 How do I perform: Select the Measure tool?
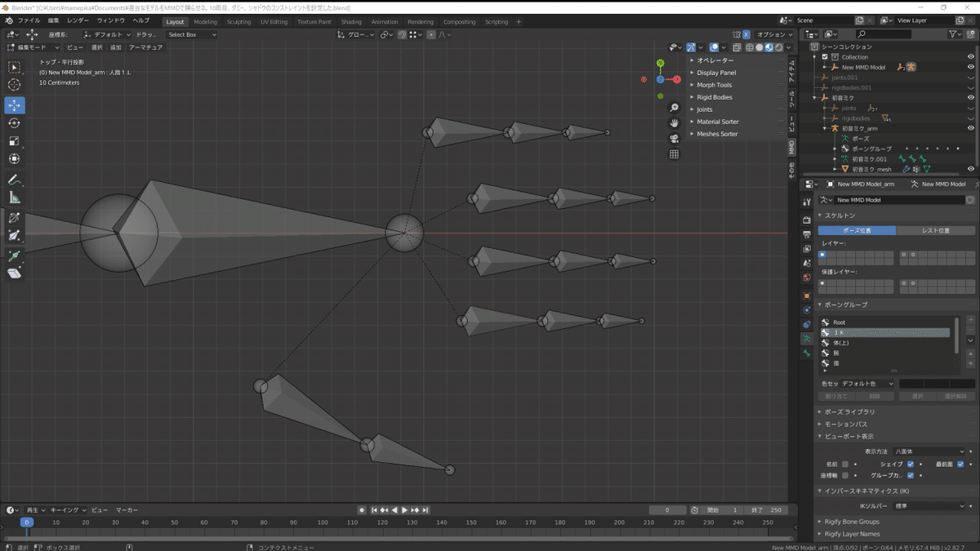point(14,198)
